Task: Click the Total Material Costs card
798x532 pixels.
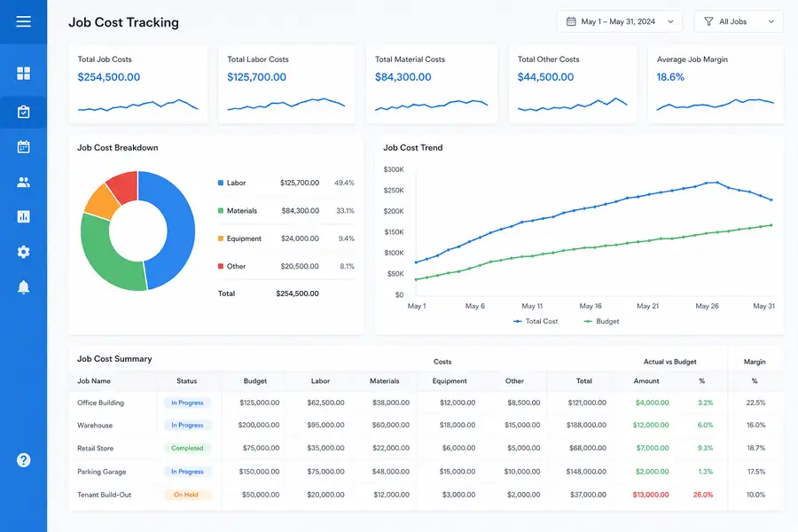Action: tap(432, 84)
